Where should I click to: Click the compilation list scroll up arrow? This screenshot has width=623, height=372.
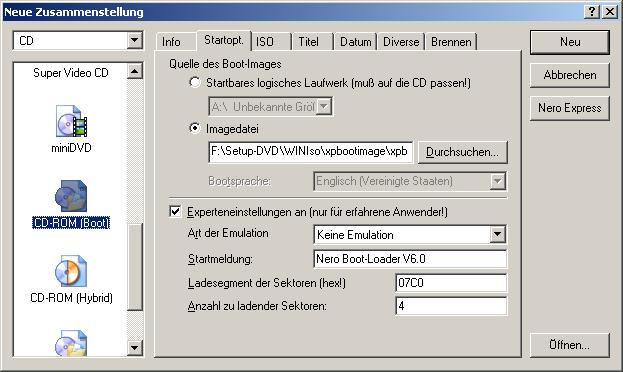(134, 71)
